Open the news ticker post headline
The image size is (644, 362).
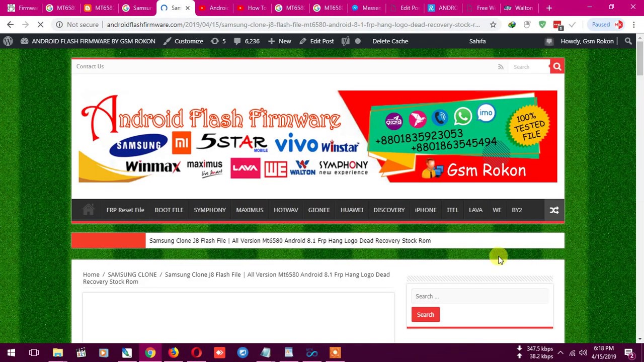[x=290, y=240]
